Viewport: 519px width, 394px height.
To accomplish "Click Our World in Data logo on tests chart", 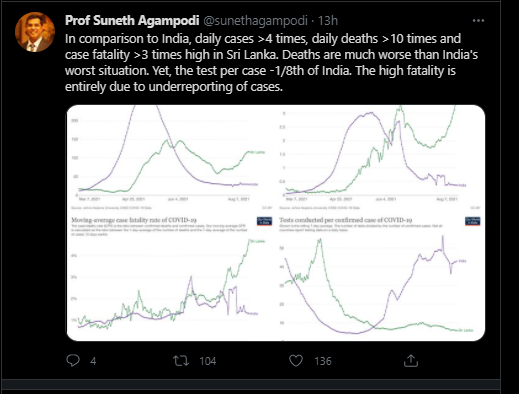I will pos(473,221).
